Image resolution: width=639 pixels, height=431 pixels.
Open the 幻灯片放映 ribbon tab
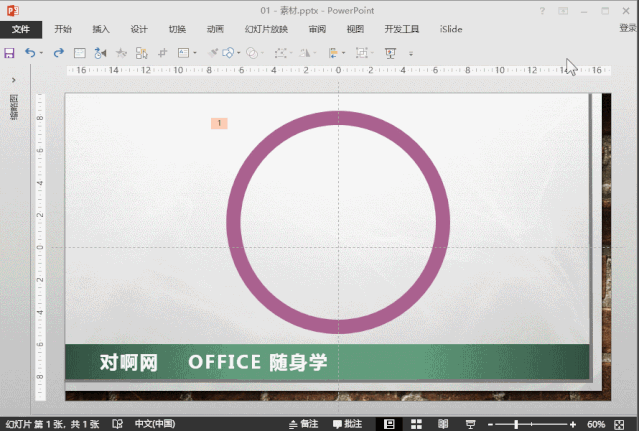click(267, 29)
